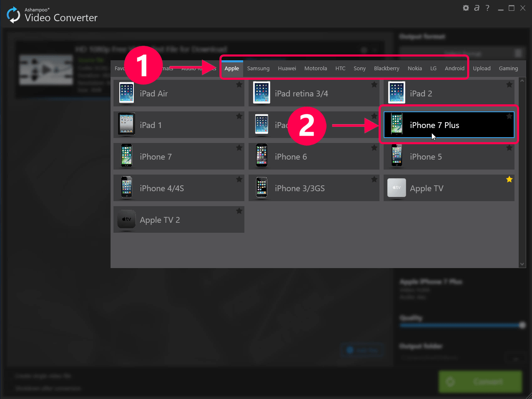
Task: Select the iPhone 4/4S preset
Action: (x=179, y=188)
